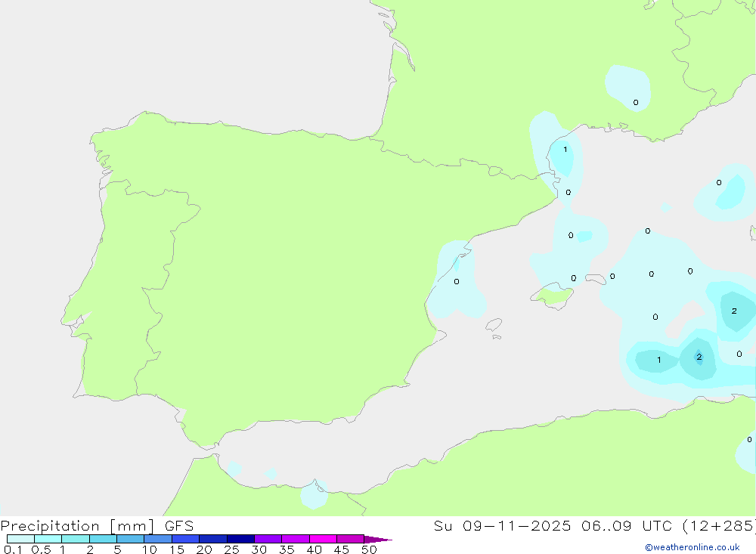Click the lightest 0.1–0.5 mm legend swatch
This screenshot has height=554, width=756.
click(x=20, y=539)
